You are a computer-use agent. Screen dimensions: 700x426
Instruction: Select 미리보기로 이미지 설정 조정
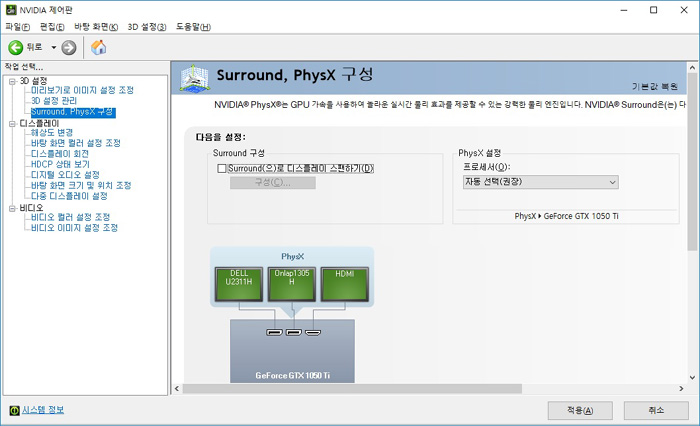[x=82, y=90]
